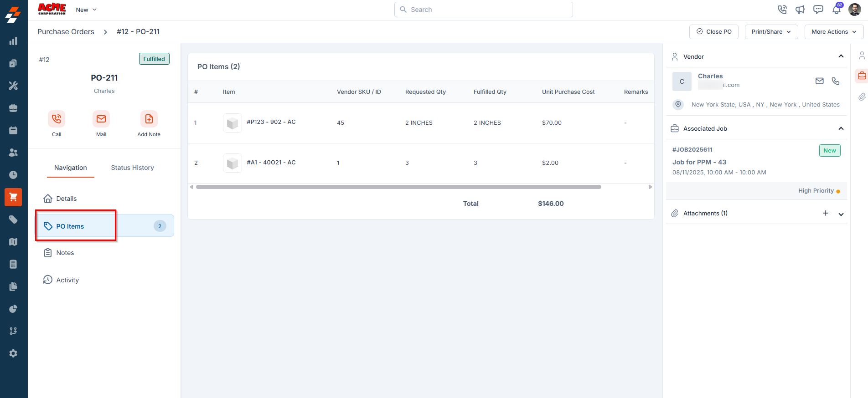Viewport: 868px width, 398px height.
Task: Open the dashboard chart icon in sidebar
Action: pos(13,41)
